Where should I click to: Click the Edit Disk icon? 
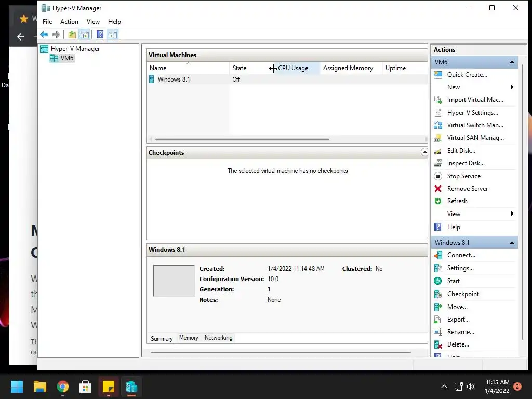pos(438,151)
